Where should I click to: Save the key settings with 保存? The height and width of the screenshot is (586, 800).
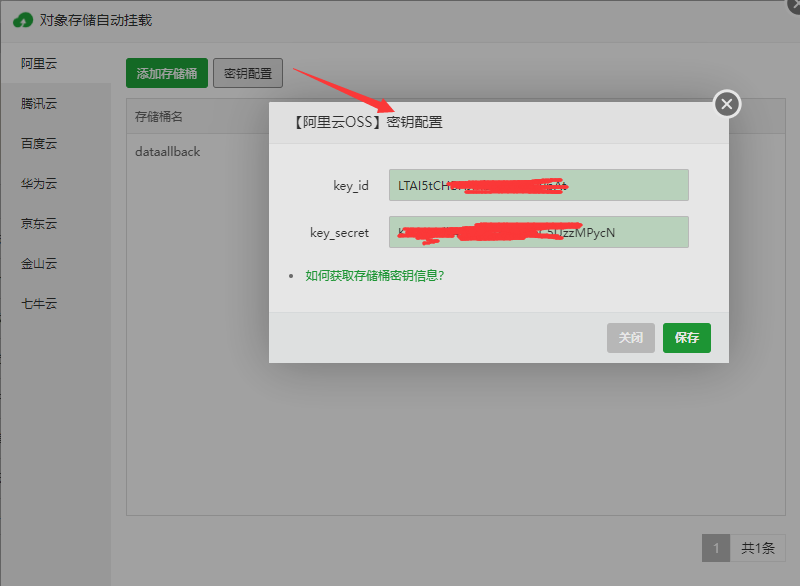click(x=687, y=338)
